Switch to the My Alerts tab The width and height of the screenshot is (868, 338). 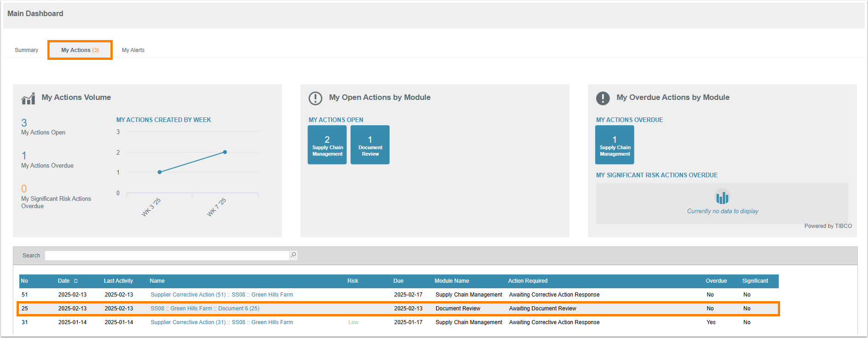click(133, 50)
